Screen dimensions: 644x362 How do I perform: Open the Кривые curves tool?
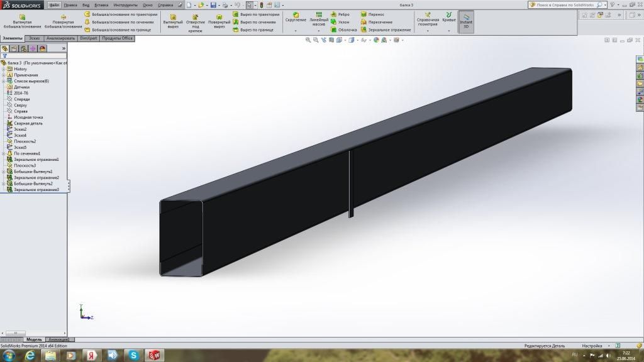pos(449,17)
